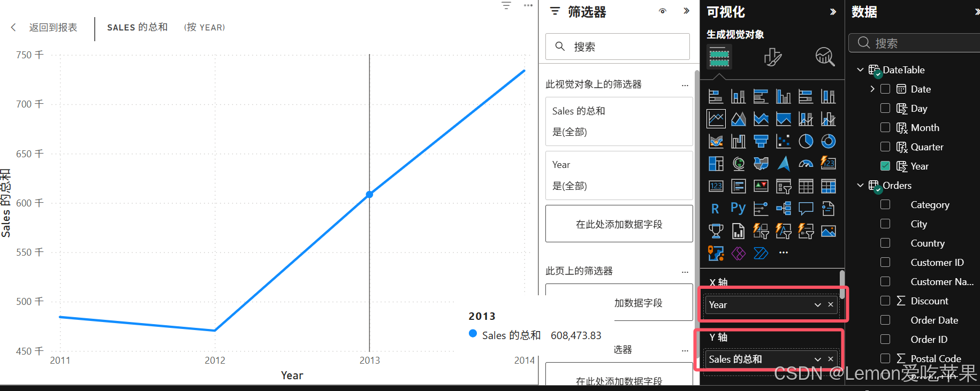The image size is (980, 391).
Task: Check the Quarter field checkbox
Action: (885, 147)
